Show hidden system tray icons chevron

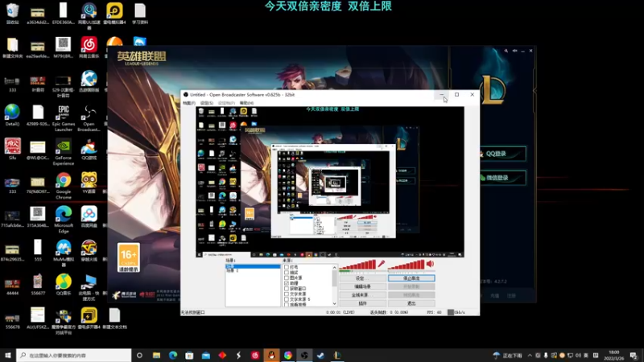tap(530, 356)
